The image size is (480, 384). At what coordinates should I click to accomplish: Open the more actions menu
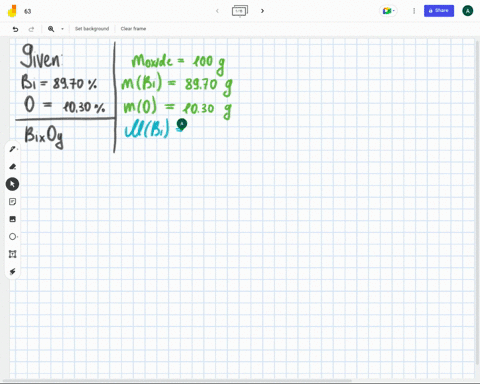[414, 11]
